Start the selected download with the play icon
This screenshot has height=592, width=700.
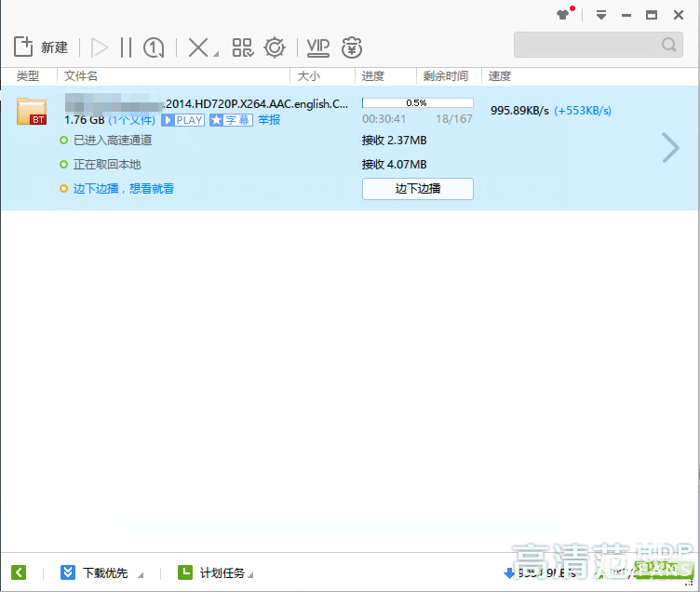(x=99, y=47)
